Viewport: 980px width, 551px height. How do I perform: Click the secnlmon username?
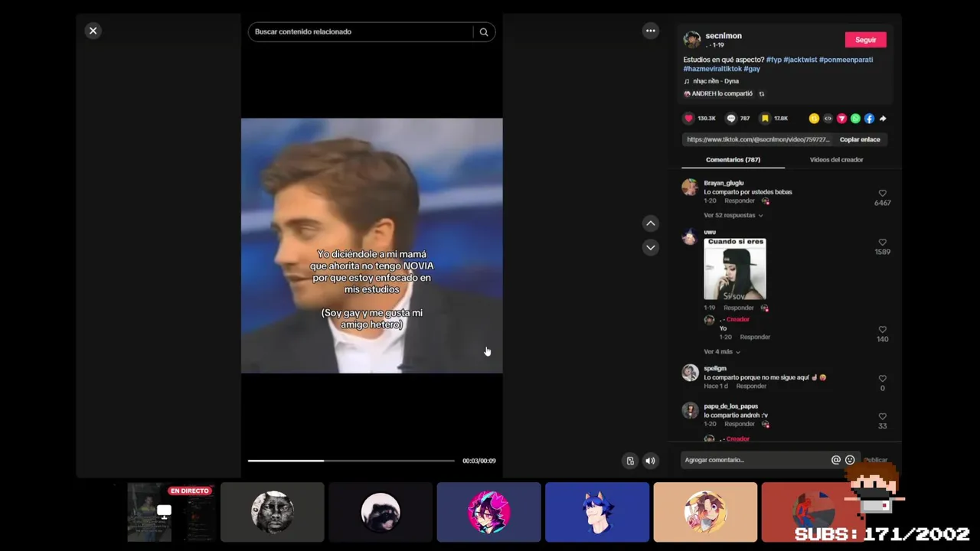tap(724, 36)
